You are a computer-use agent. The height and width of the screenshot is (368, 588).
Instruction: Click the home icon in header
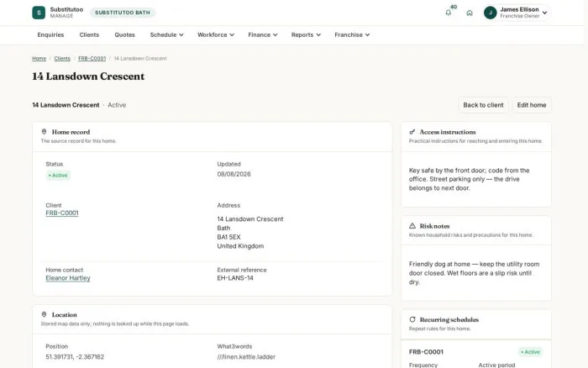(470, 13)
